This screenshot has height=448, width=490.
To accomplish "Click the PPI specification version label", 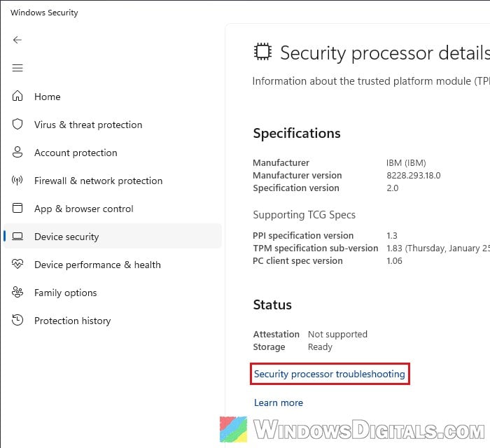I will pyautogui.click(x=303, y=236).
